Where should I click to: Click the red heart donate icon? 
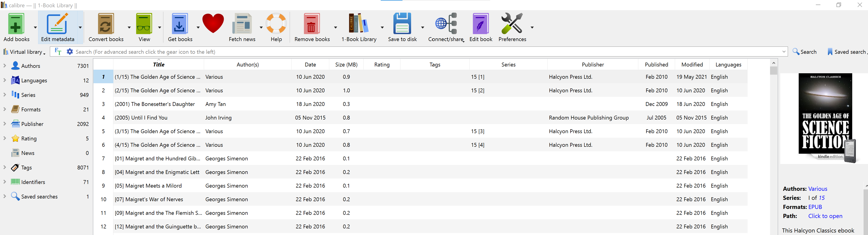click(213, 24)
